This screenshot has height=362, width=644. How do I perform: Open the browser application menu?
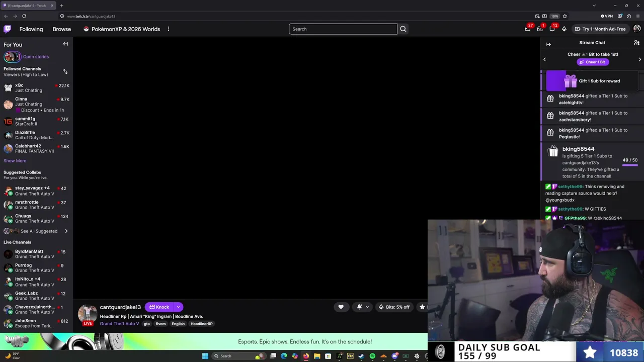pos(638,16)
